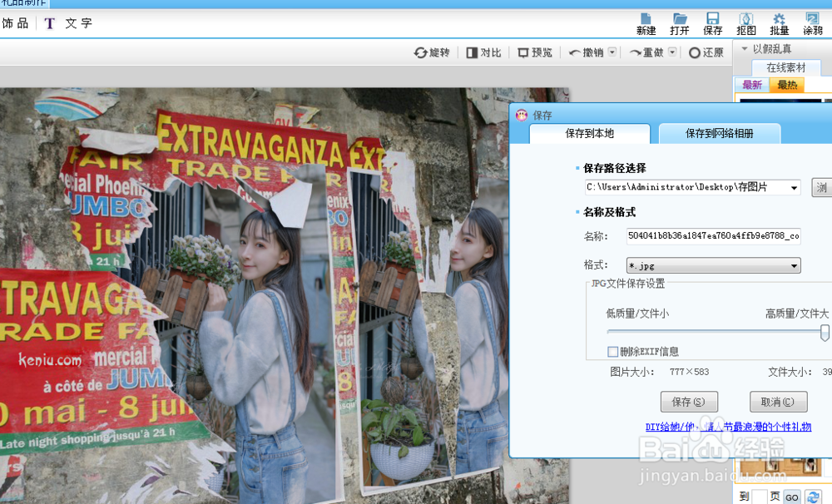Screen dimensions: 832x504
Task: Click the page number input box
Action: pyautogui.click(x=760, y=497)
